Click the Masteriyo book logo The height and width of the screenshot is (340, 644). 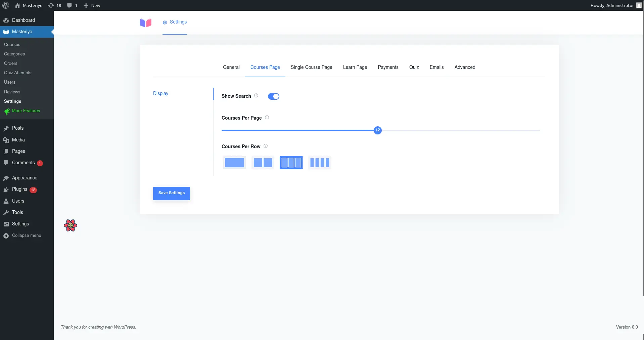[146, 23]
